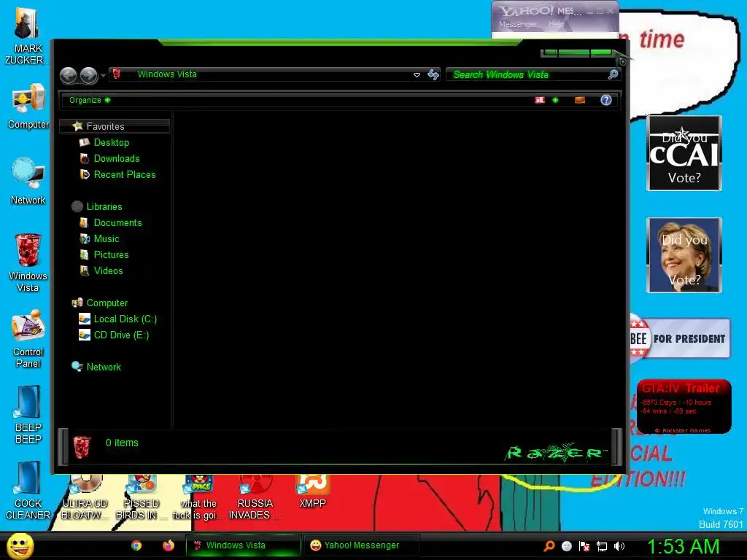Switch to Windows Vista taskbar button
Image resolution: width=747 pixels, height=560 pixels.
point(244,545)
